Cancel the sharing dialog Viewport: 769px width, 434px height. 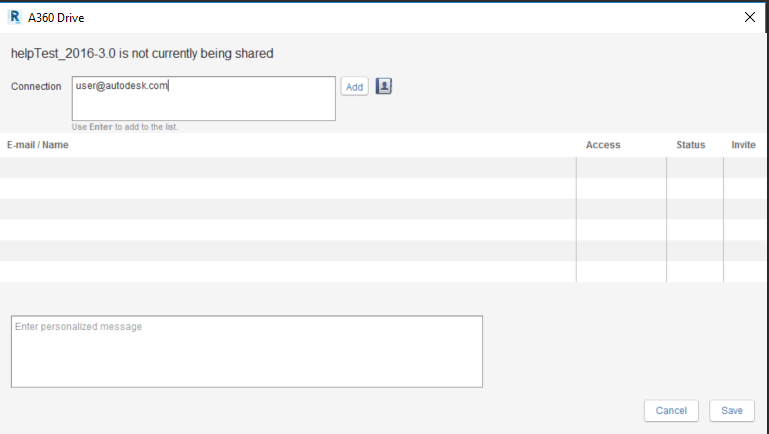point(671,410)
